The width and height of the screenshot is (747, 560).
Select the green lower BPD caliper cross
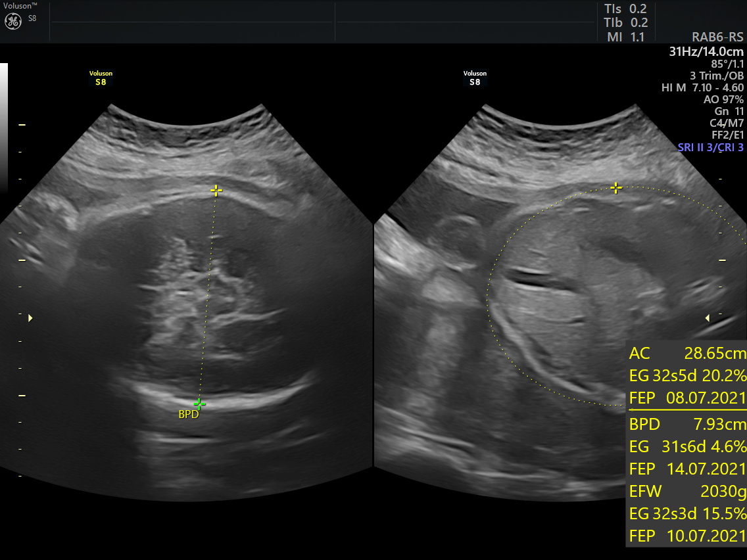click(x=199, y=404)
